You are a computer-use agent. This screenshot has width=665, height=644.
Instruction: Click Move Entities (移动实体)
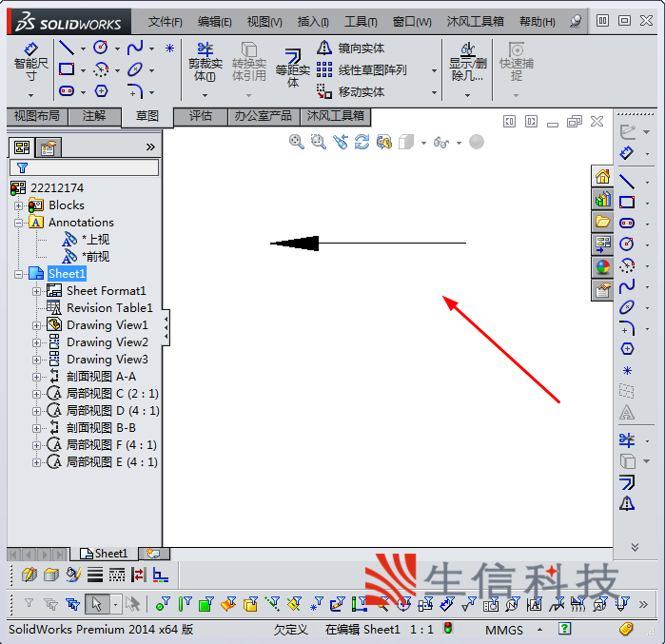click(351, 91)
